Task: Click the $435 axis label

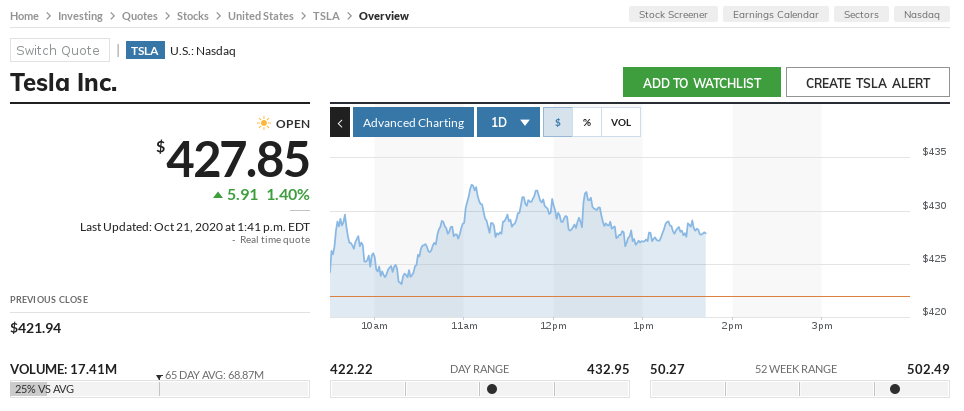Action: coord(934,152)
